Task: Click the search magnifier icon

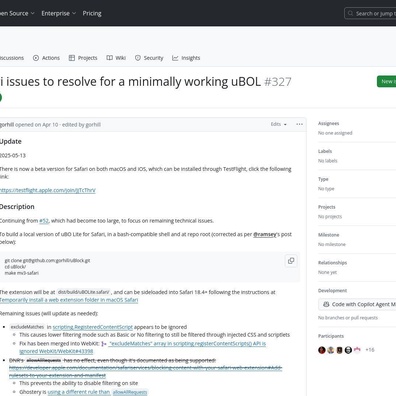Action: tap(350, 13)
